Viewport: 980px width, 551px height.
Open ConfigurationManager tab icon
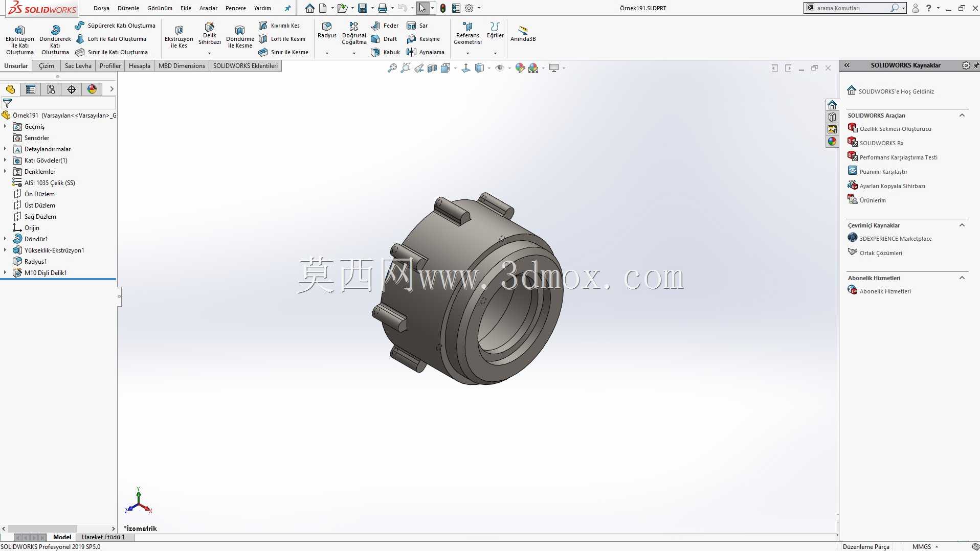(51, 89)
